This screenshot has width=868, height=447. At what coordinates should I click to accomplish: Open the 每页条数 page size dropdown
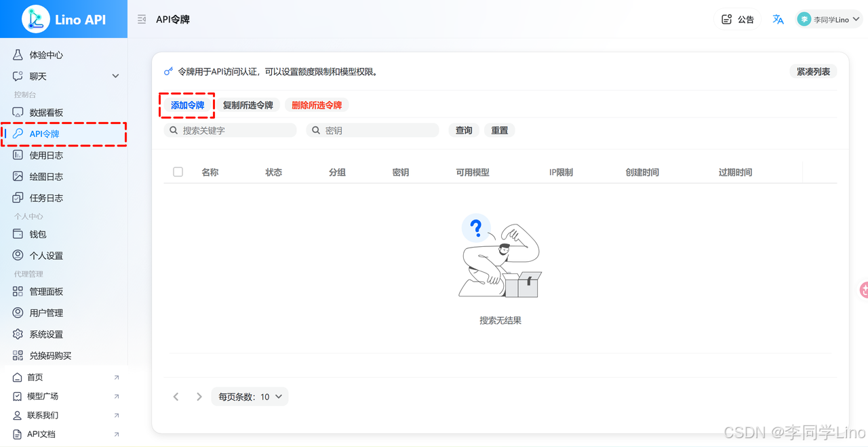coord(251,397)
